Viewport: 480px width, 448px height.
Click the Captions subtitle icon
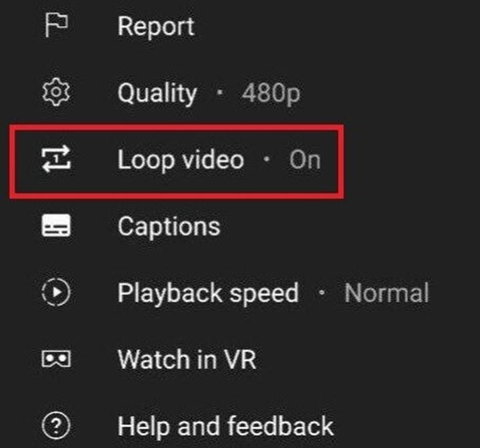55,227
